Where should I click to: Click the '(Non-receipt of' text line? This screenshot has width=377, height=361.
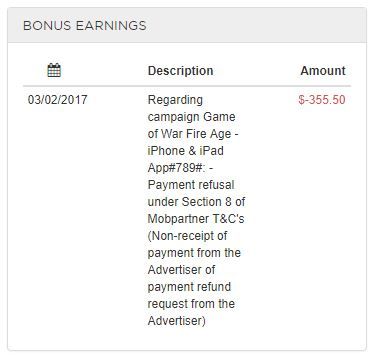[x=187, y=236]
